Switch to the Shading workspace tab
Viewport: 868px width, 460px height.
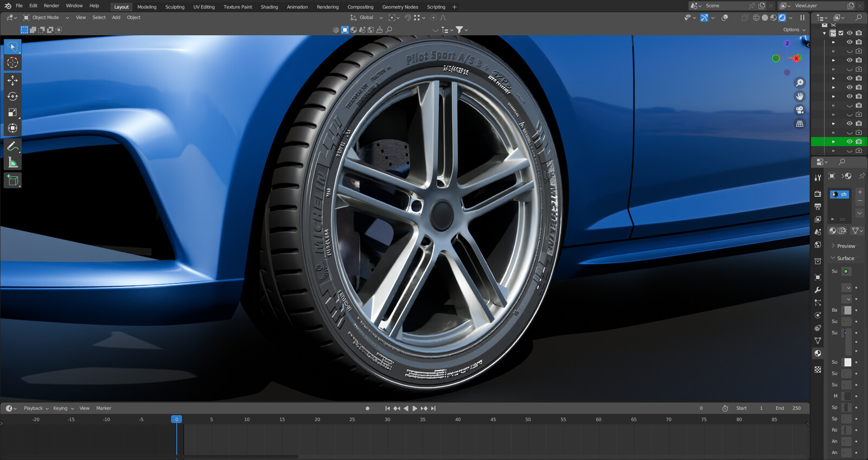(x=269, y=7)
